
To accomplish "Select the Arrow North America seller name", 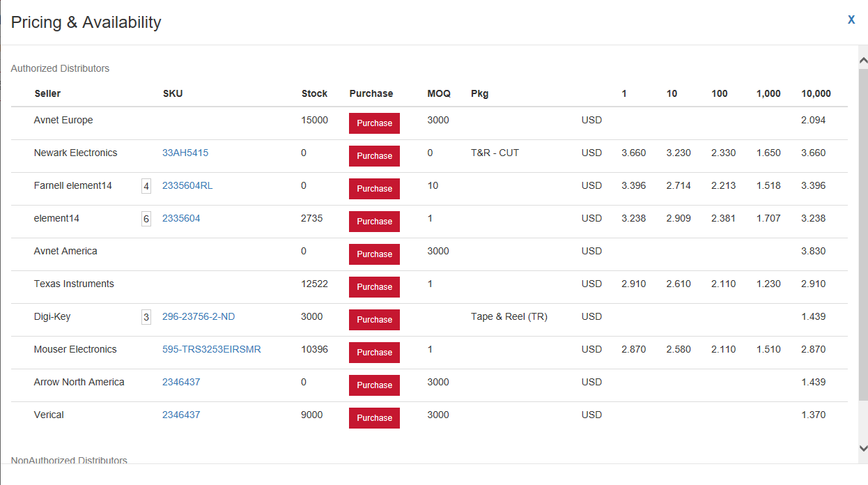I will pyautogui.click(x=79, y=382).
